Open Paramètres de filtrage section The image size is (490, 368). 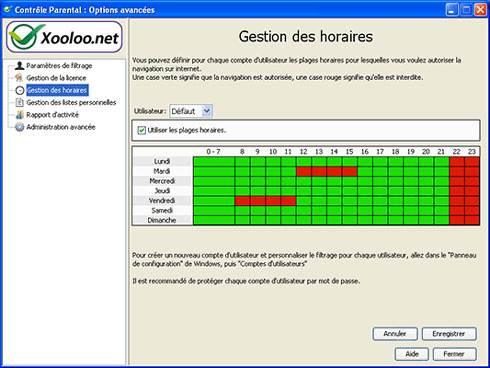[59, 66]
